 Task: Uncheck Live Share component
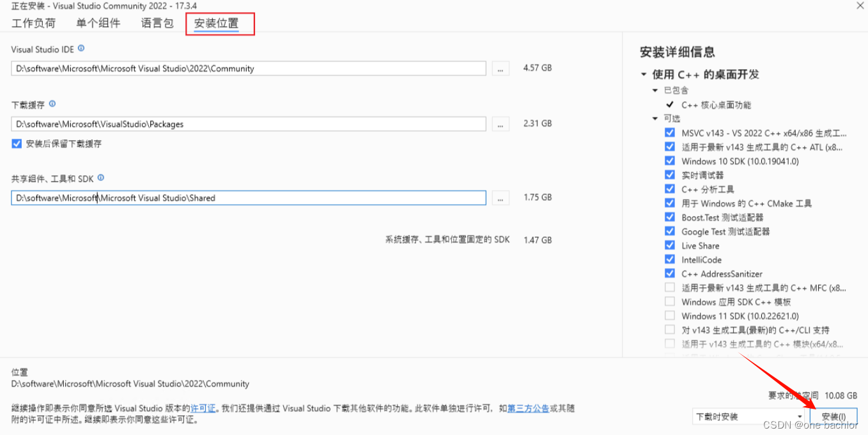click(x=669, y=246)
